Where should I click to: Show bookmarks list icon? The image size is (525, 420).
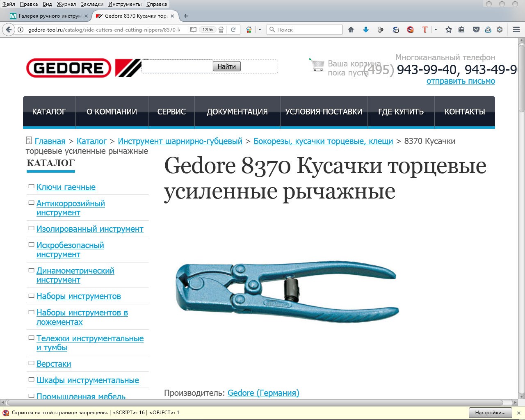pyautogui.click(x=461, y=30)
